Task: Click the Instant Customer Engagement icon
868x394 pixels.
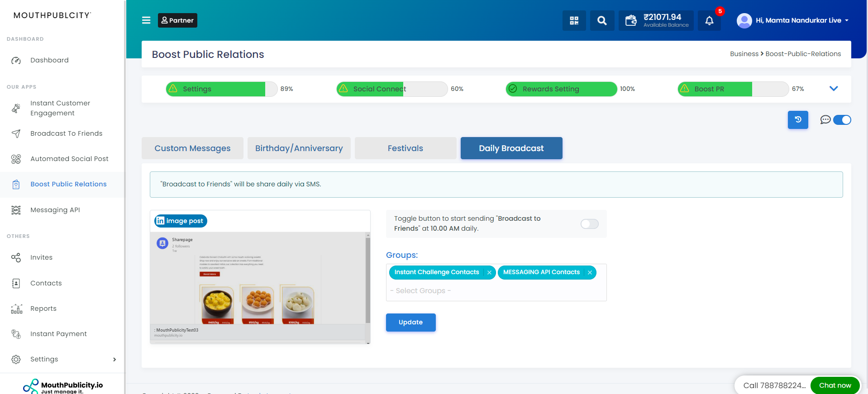Action: (x=16, y=108)
